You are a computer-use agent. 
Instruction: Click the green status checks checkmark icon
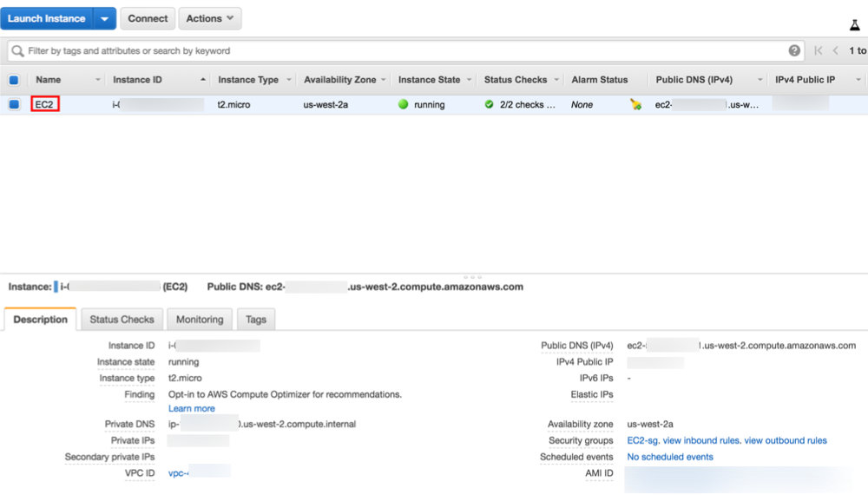(x=489, y=104)
